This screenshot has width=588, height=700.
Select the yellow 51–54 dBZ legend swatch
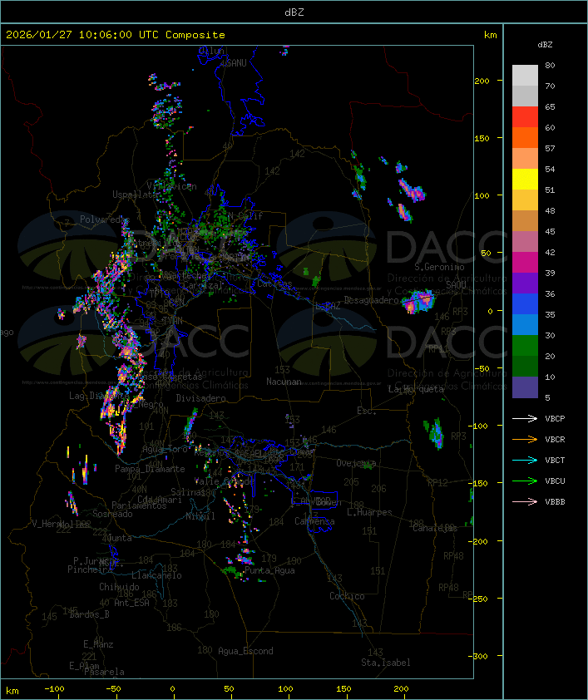click(x=525, y=180)
